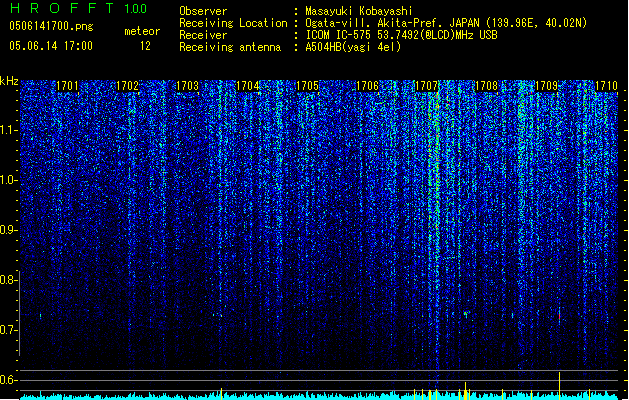Click the 1.0 kHz axis tick label

[x=8, y=180]
